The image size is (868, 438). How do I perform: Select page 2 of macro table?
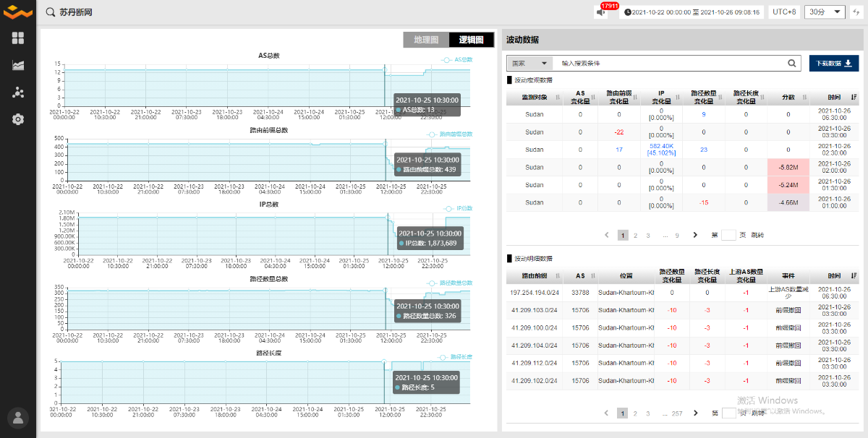[x=635, y=235]
